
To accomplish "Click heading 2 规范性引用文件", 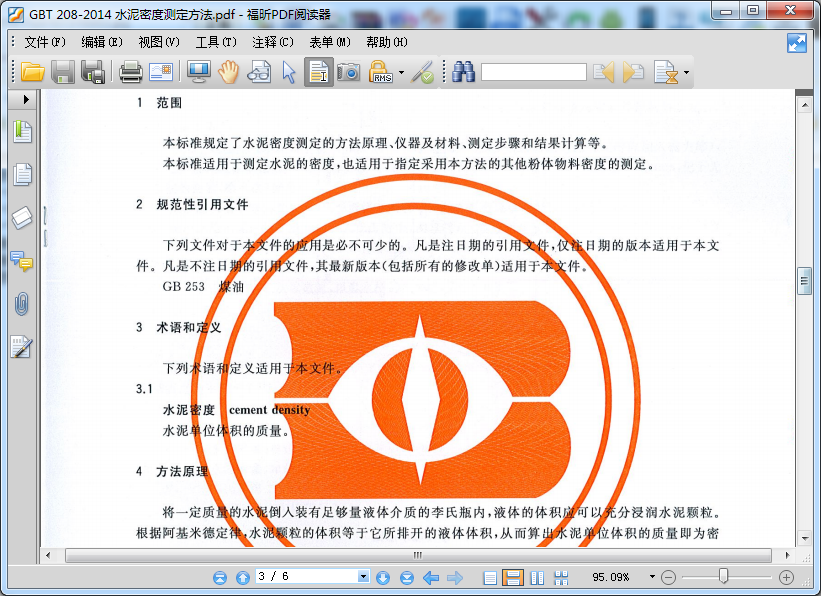I will 192,204.
